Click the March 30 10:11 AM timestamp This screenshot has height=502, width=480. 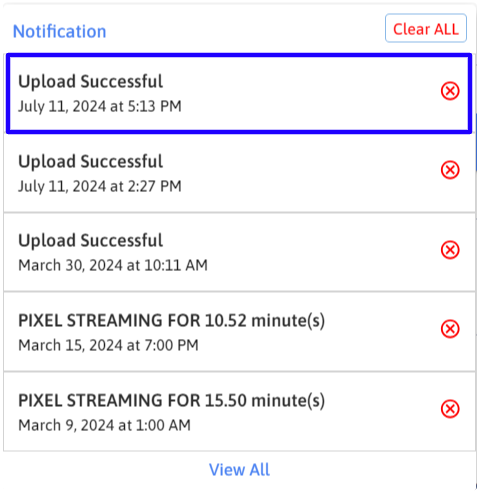pyautogui.click(x=113, y=265)
